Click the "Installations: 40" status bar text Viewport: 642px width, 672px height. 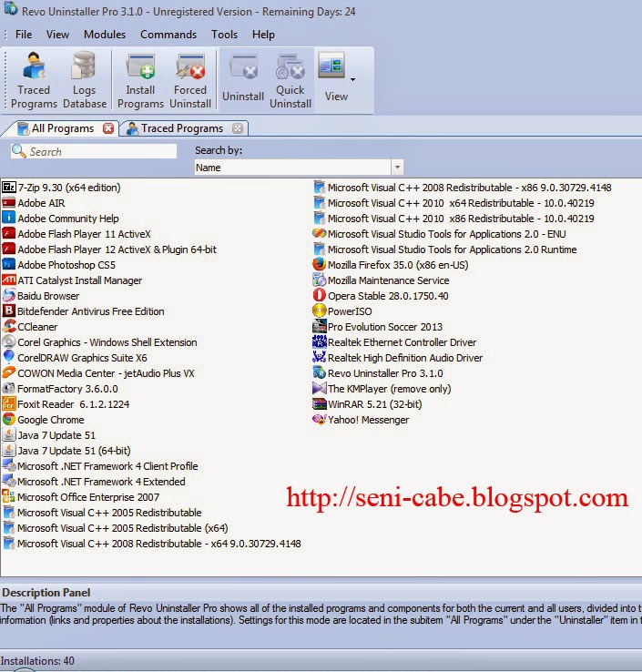click(37, 660)
